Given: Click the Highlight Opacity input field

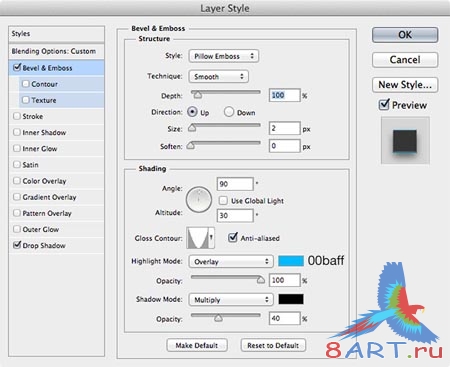Looking at the screenshot, I should point(284,280).
